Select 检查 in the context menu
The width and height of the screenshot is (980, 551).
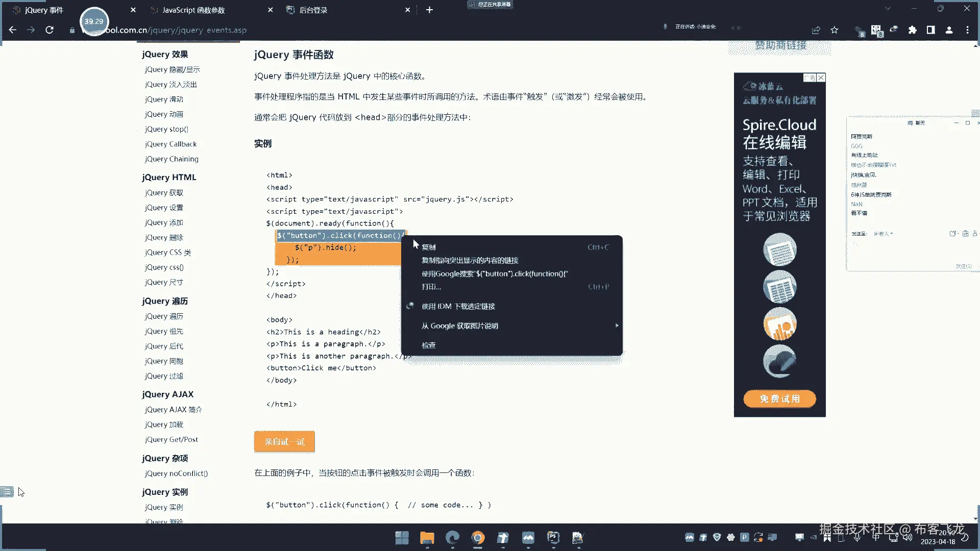pyautogui.click(x=429, y=345)
